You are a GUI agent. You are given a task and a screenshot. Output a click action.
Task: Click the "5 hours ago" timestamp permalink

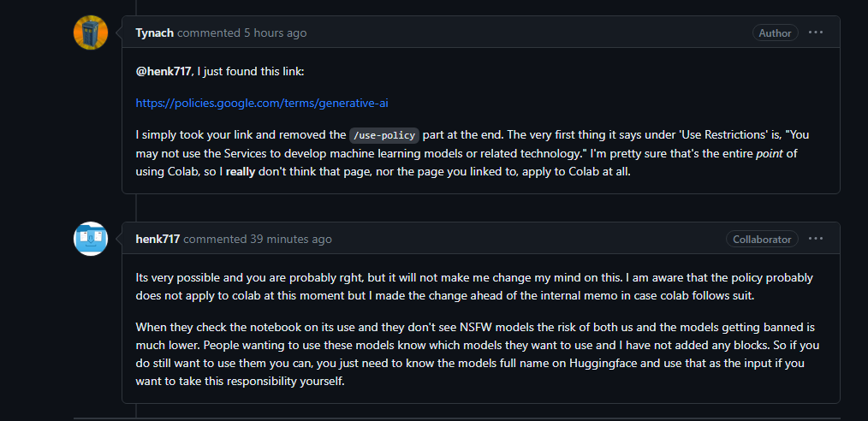point(275,33)
